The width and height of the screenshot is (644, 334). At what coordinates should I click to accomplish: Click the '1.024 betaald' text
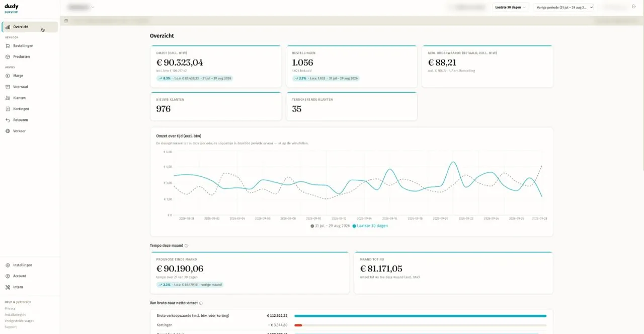coord(300,71)
